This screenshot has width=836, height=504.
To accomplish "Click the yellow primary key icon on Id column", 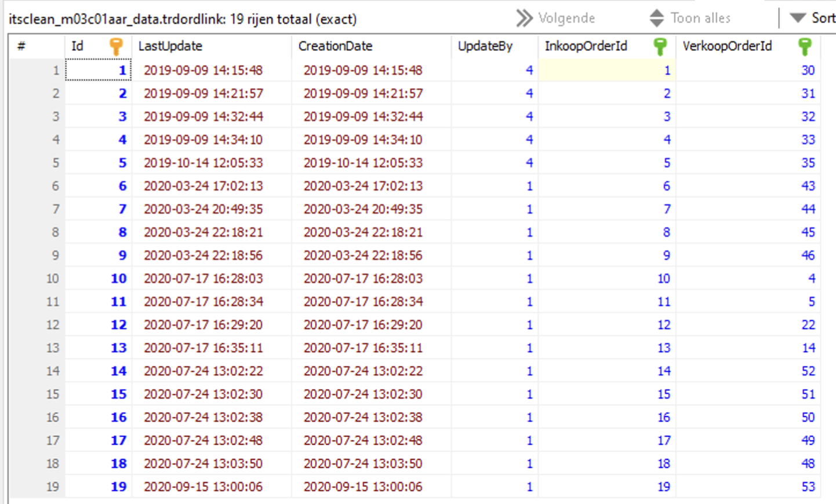I will [116, 46].
